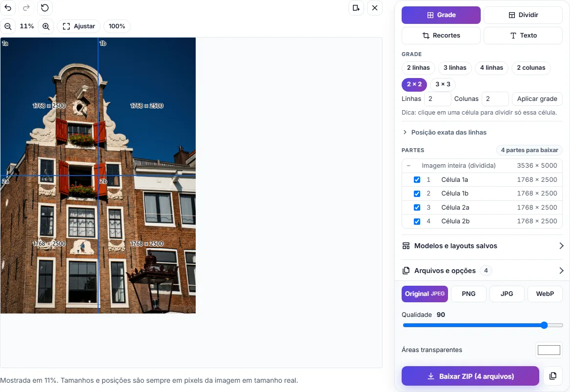Viewport: 570px width, 392px height.
Task: Click the Colunas number field
Action: pyautogui.click(x=495, y=99)
